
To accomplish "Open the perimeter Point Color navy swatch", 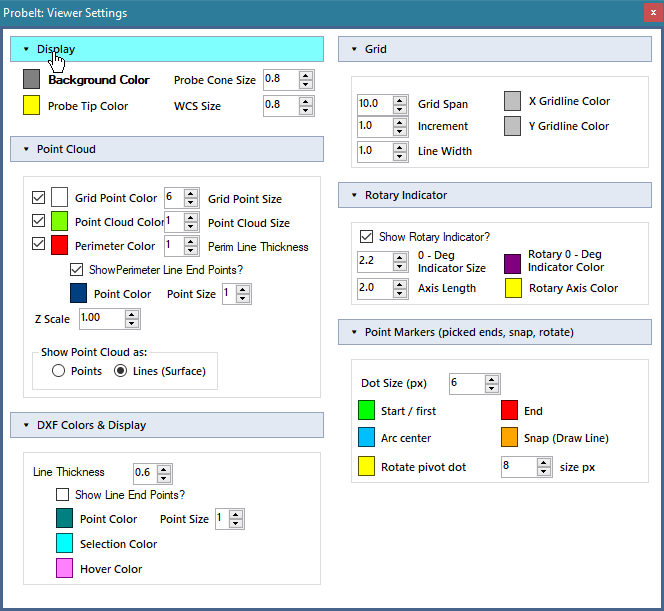I will tap(78, 293).
